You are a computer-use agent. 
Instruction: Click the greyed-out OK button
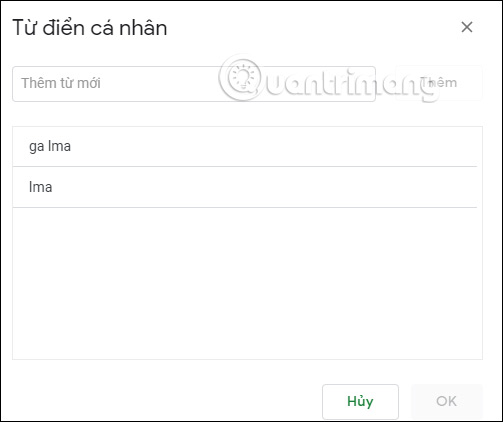(447, 401)
